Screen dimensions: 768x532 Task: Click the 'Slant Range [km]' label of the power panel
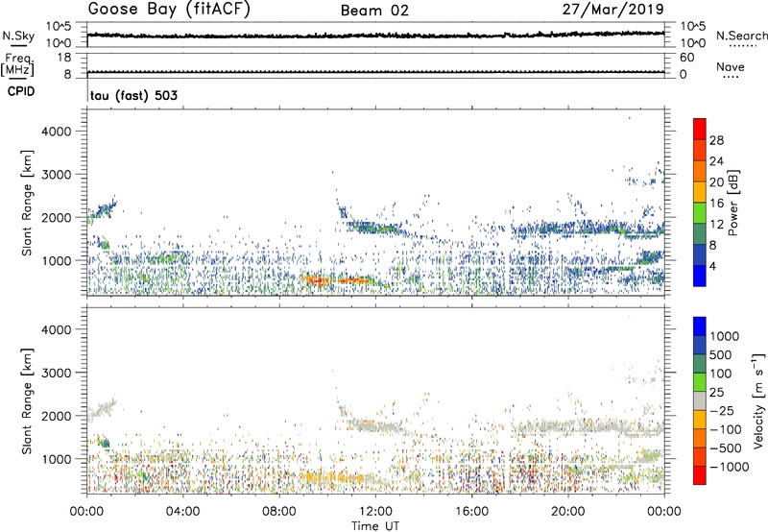26,203
